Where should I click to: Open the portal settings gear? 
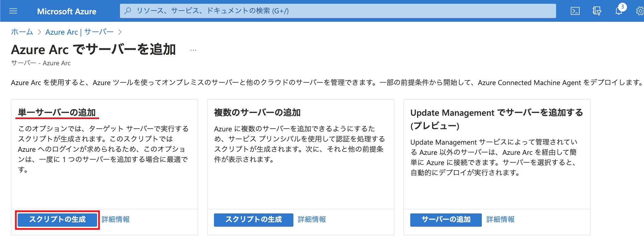tap(640, 11)
